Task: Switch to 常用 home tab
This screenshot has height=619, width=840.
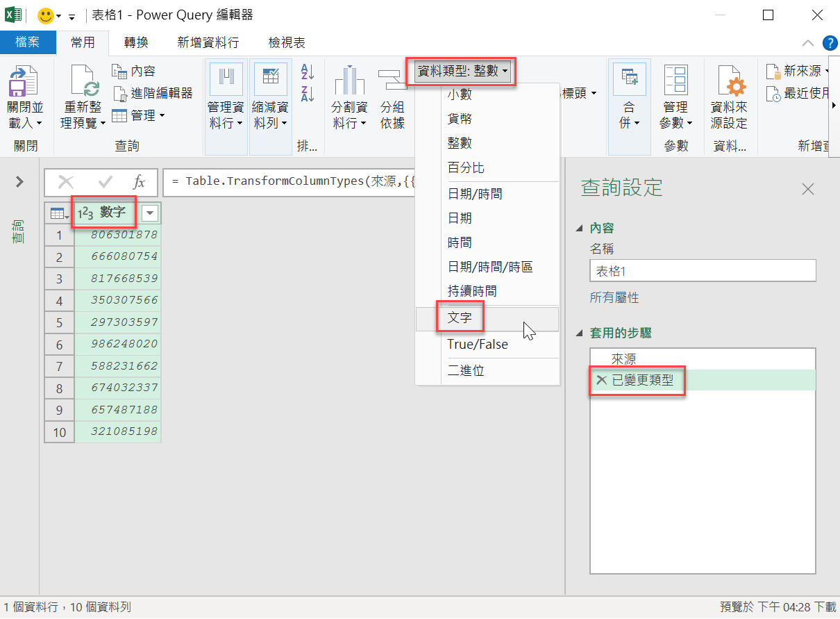Action: (x=83, y=42)
